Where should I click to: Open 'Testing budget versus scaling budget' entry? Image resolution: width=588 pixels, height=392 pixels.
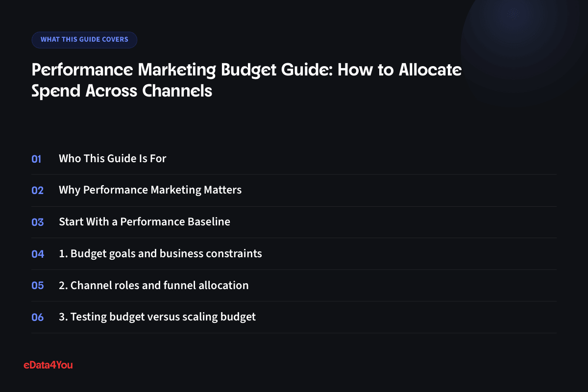(x=157, y=317)
